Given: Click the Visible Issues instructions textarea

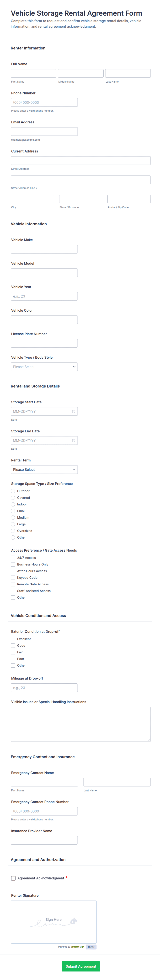Looking at the screenshot, I should pyautogui.click(x=81, y=724).
